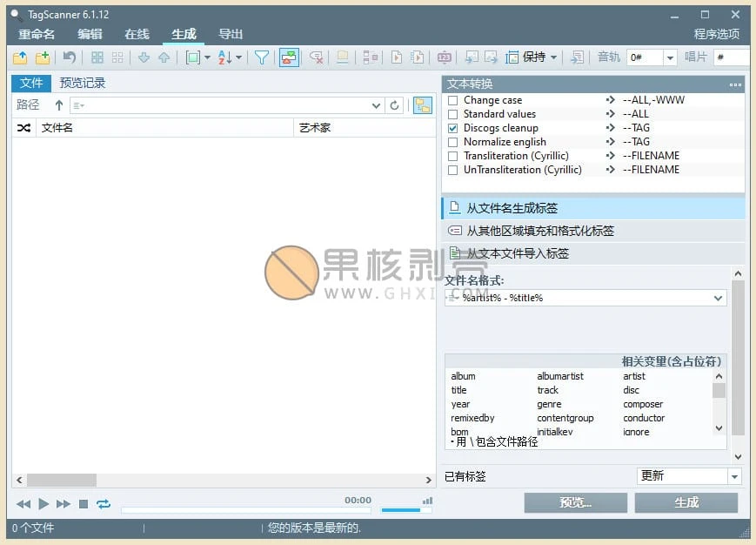Click the green view mode square icon

tap(193, 57)
